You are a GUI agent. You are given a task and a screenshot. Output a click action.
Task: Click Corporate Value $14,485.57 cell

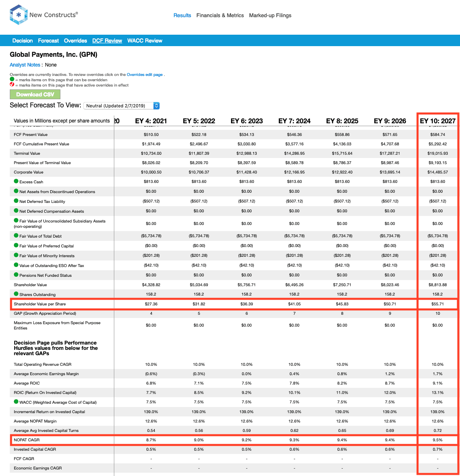pyautogui.click(x=438, y=172)
